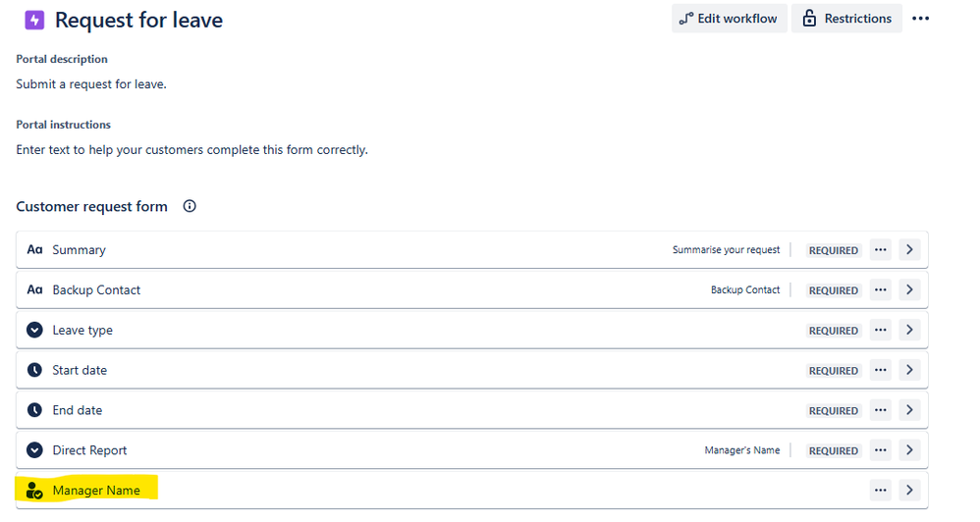Image resolution: width=980 pixels, height=522 pixels.
Task: Open the Restrictions button
Action: click(x=846, y=18)
